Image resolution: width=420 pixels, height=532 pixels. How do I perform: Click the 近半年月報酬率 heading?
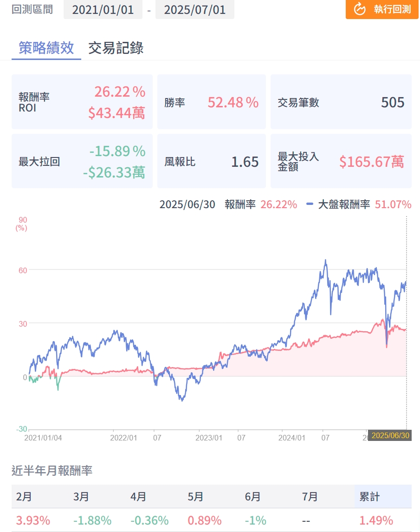pos(52,471)
